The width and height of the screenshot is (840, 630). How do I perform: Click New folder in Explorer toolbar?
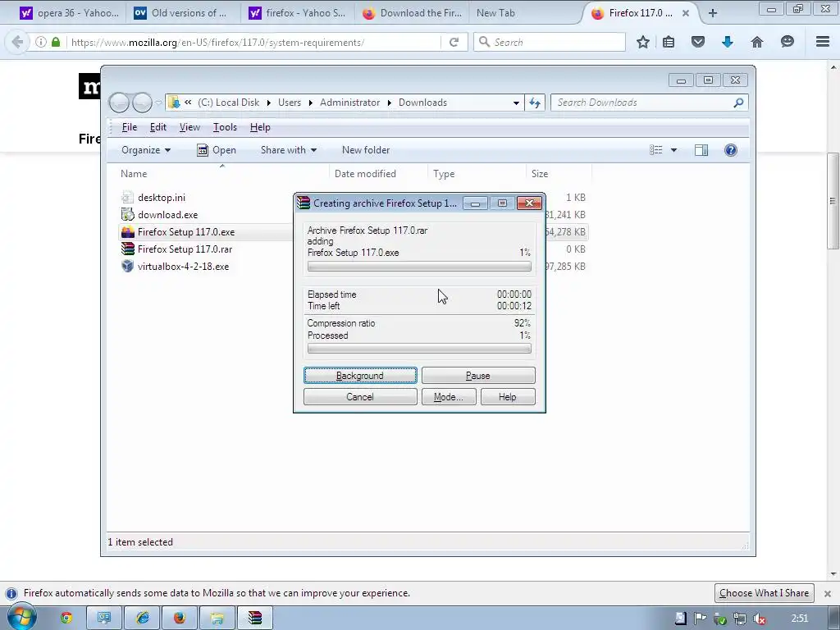(x=366, y=150)
